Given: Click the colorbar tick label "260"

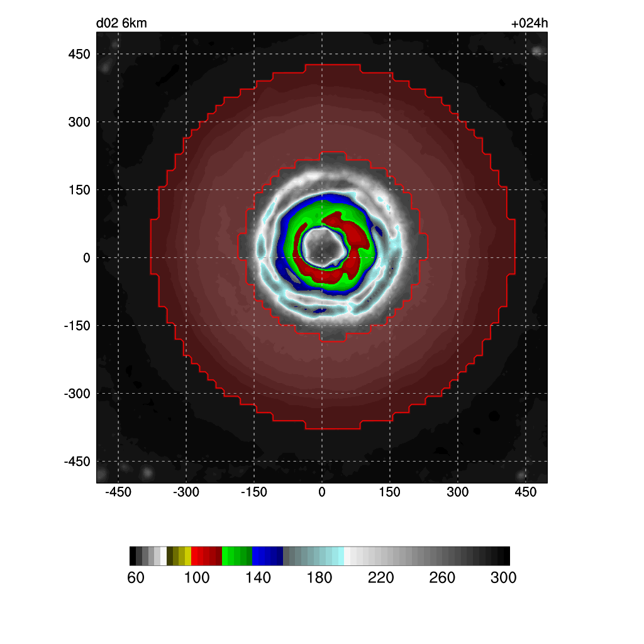Looking at the screenshot, I should coord(442,578).
